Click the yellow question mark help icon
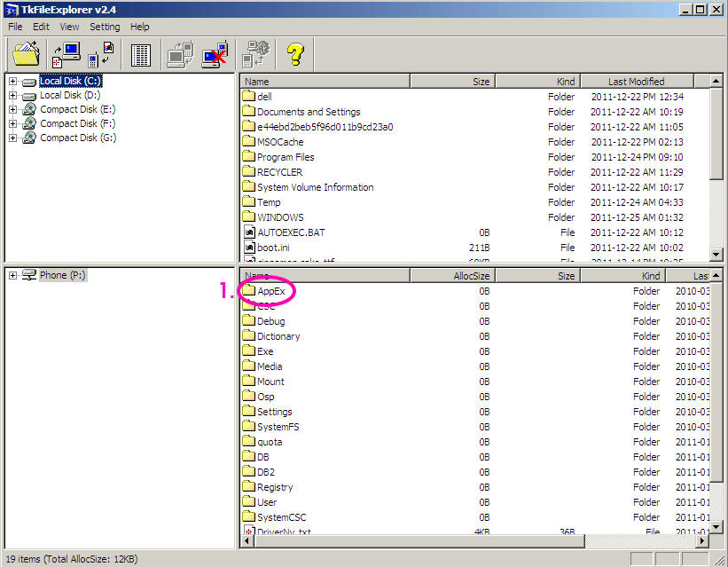728x567 pixels. pyautogui.click(x=294, y=54)
